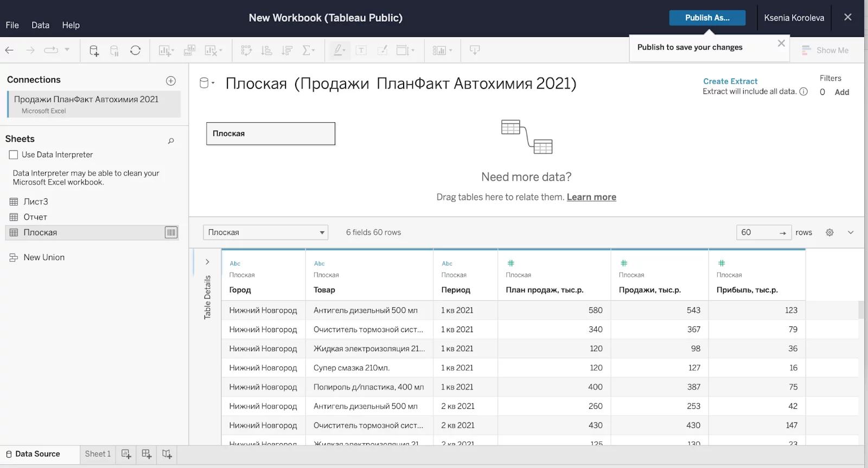Open the data source cylinder icon menu
The width and height of the screenshot is (868, 468).
coord(207,83)
